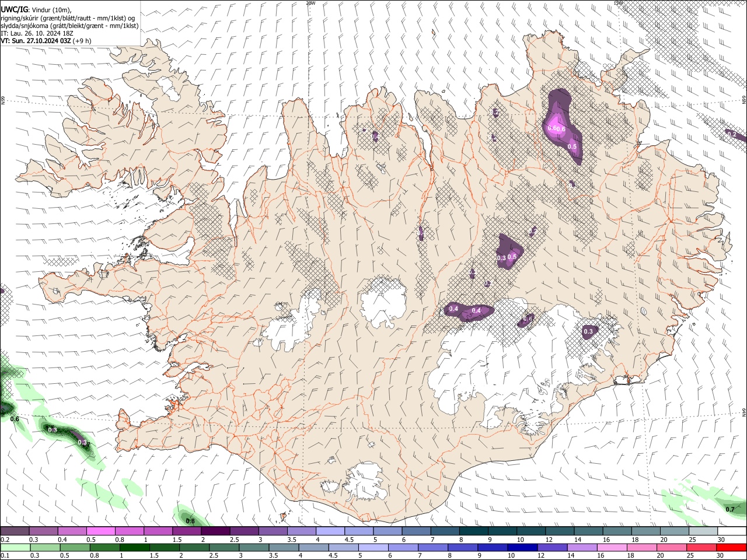Pick the 7–8 blue swatch in rain scale
747x560 pixels.
[433, 547]
